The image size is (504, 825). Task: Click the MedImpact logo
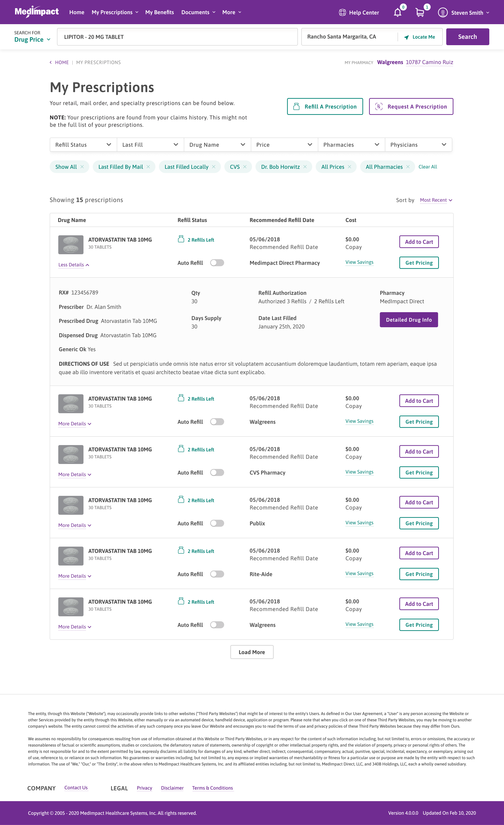pyautogui.click(x=36, y=12)
